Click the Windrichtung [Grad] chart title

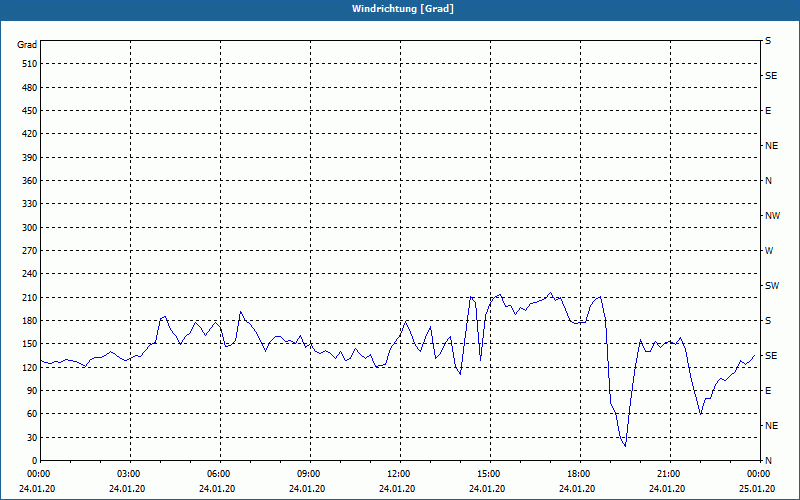(403, 9)
